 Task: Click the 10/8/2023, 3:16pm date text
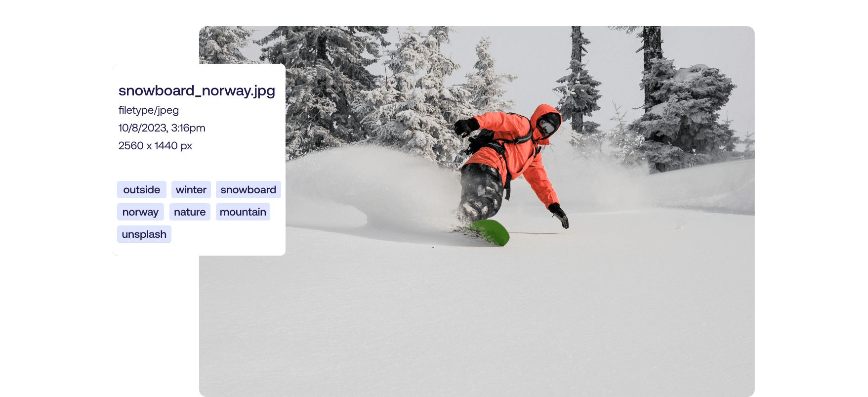tap(162, 128)
